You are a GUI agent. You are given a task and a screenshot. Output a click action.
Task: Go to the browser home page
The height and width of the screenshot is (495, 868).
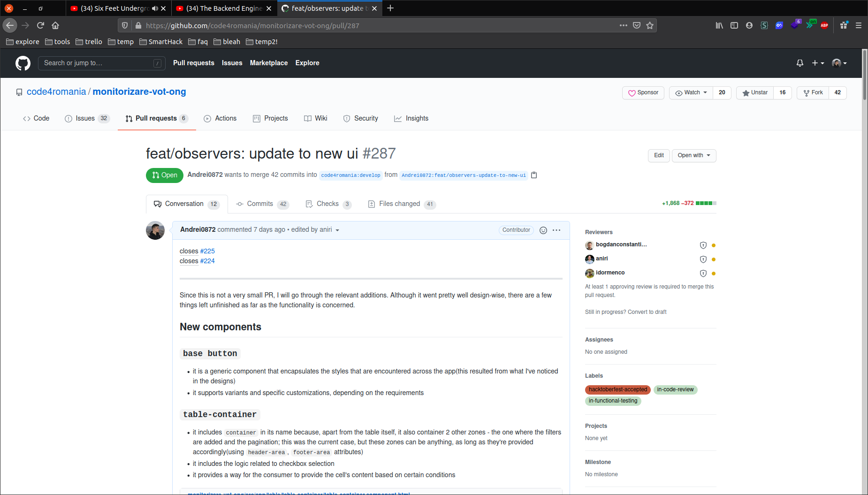pyautogui.click(x=55, y=26)
